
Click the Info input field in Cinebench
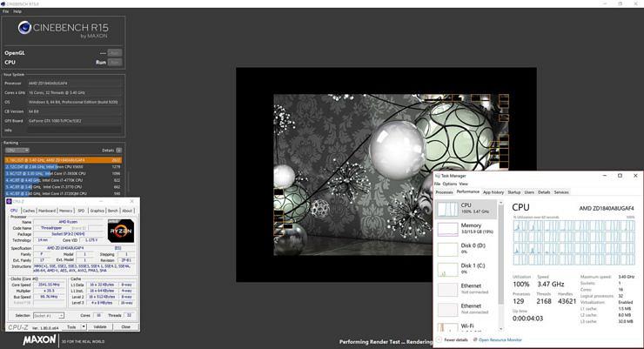[74, 131]
